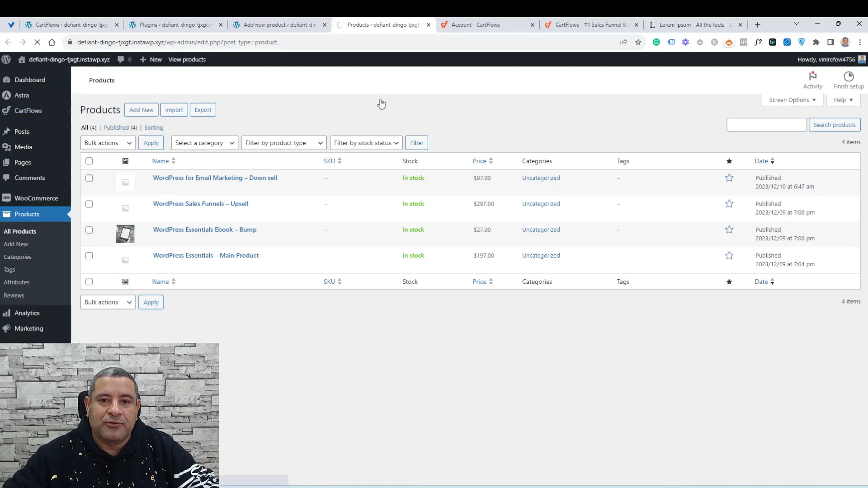The height and width of the screenshot is (488, 868).
Task: Click the Finish setup icon
Action: click(x=849, y=76)
